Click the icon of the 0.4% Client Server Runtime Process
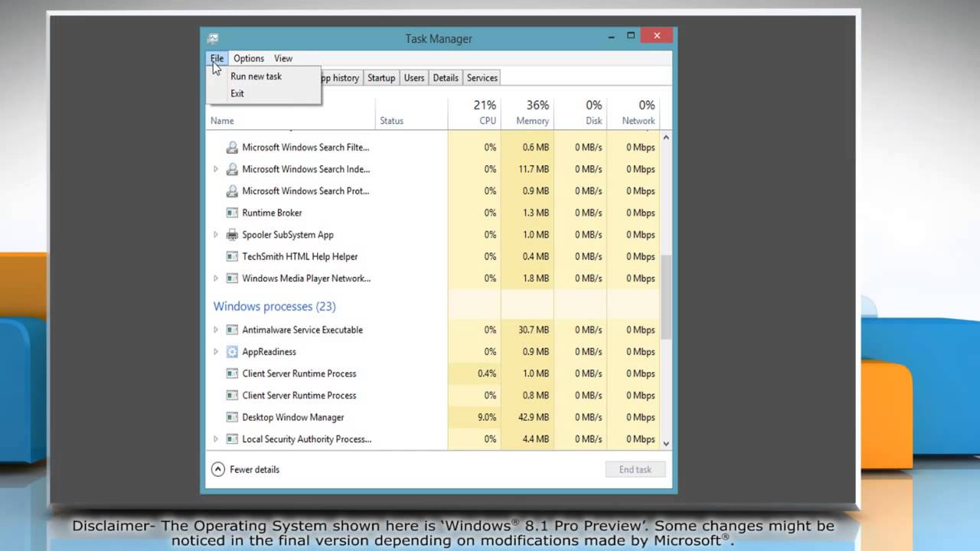The image size is (980, 551). (232, 373)
